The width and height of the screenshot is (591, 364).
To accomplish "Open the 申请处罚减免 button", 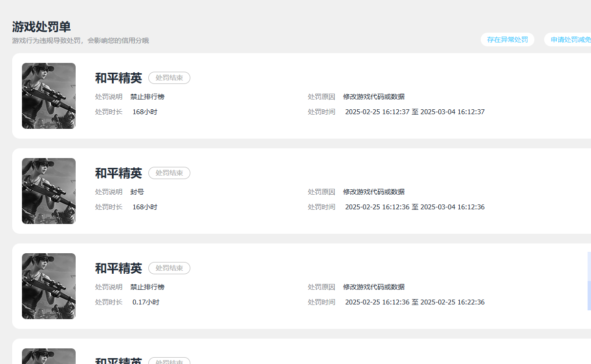I will [x=569, y=40].
